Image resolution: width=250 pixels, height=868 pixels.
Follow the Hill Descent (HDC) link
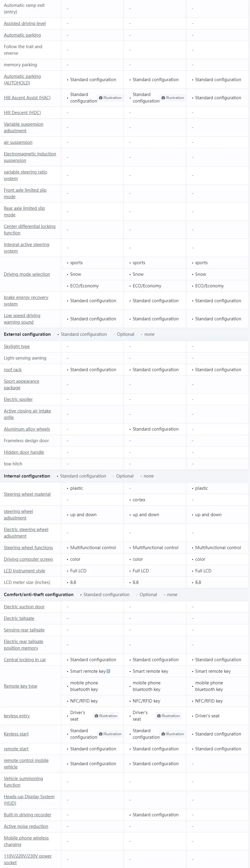click(x=22, y=113)
